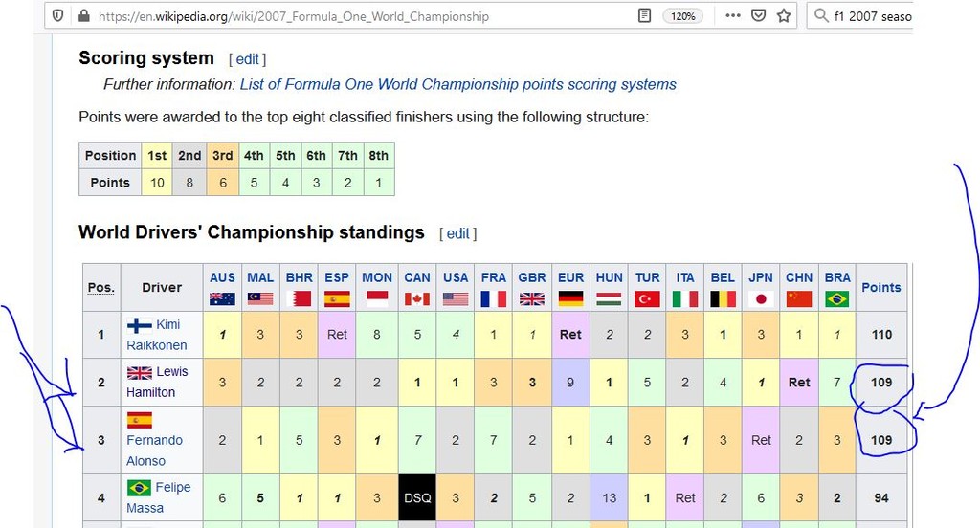Open Lewis Hamilton's driver page link
The height and width of the screenshot is (528, 980).
pos(151,391)
